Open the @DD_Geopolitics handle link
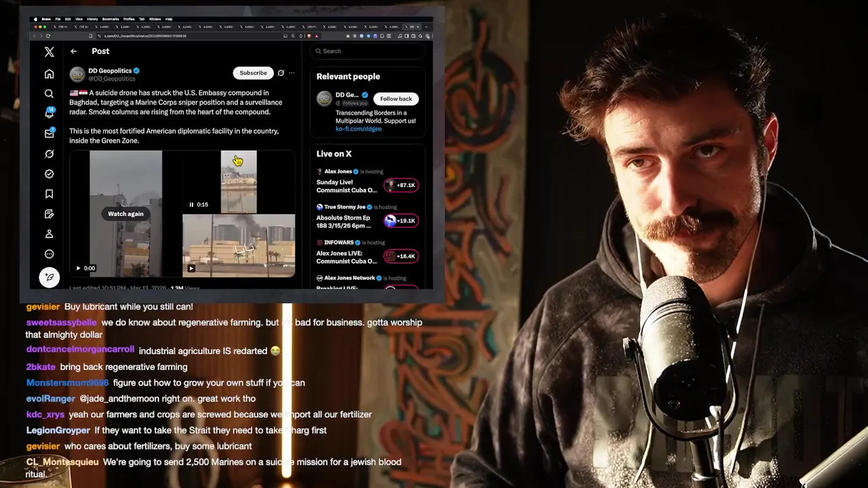 [112, 79]
